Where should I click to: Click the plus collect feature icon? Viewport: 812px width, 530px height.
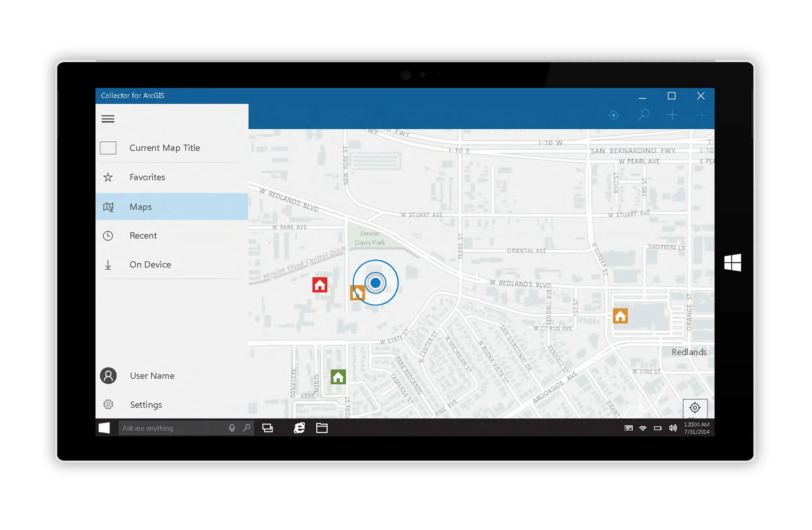click(x=672, y=115)
